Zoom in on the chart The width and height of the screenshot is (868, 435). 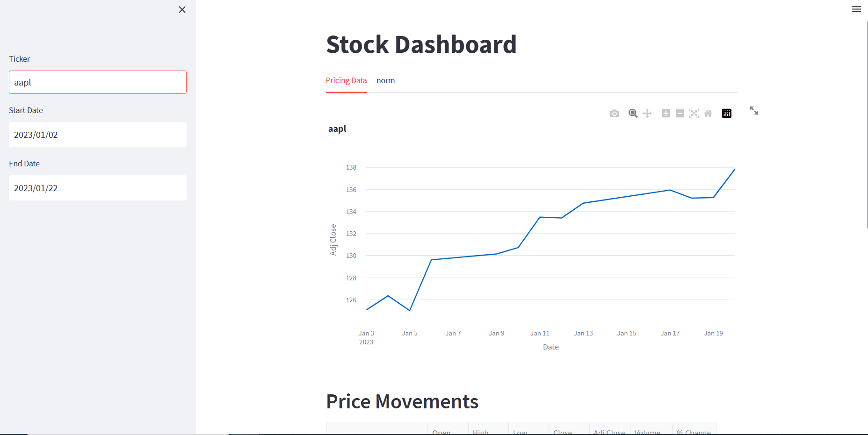click(x=665, y=113)
